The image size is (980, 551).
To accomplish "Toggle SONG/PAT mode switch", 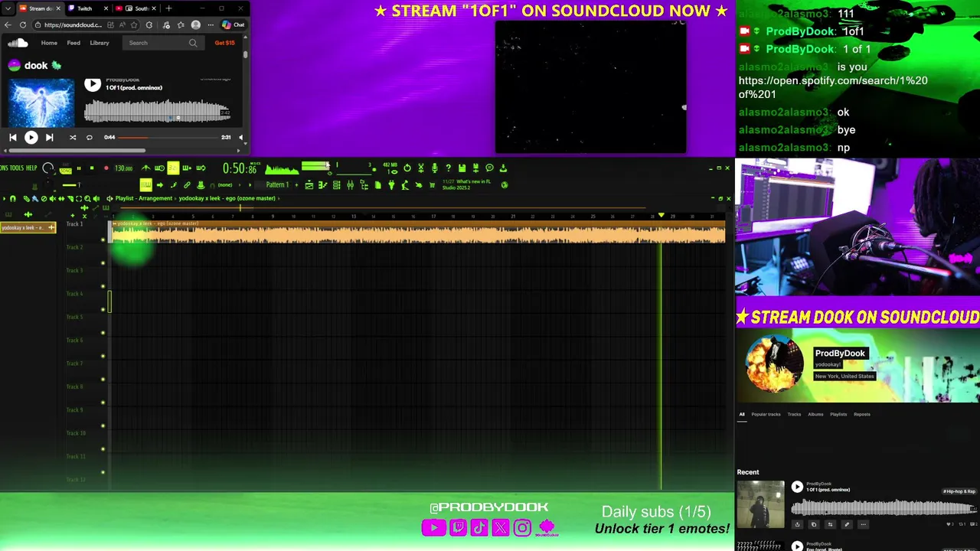I will [65, 168].
